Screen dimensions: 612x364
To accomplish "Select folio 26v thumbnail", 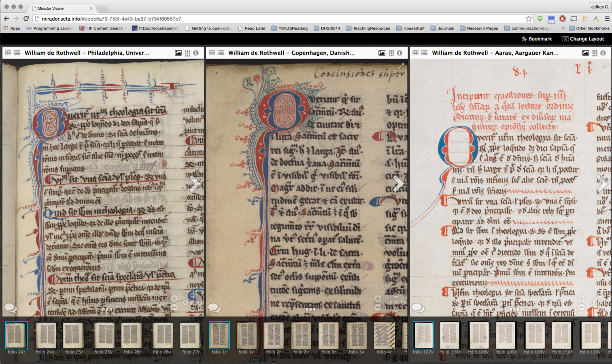I will click(x=162, y=335).
